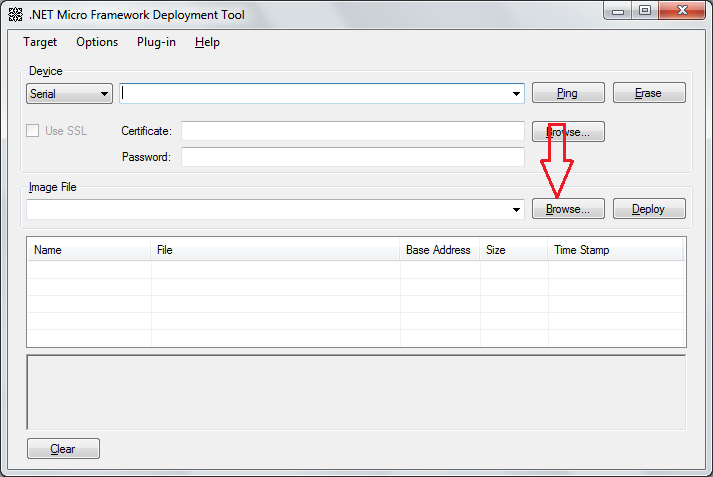The height and width of the screenshot is (477, 713).
Task: Sort by the File column header
Action: [275, 250]
